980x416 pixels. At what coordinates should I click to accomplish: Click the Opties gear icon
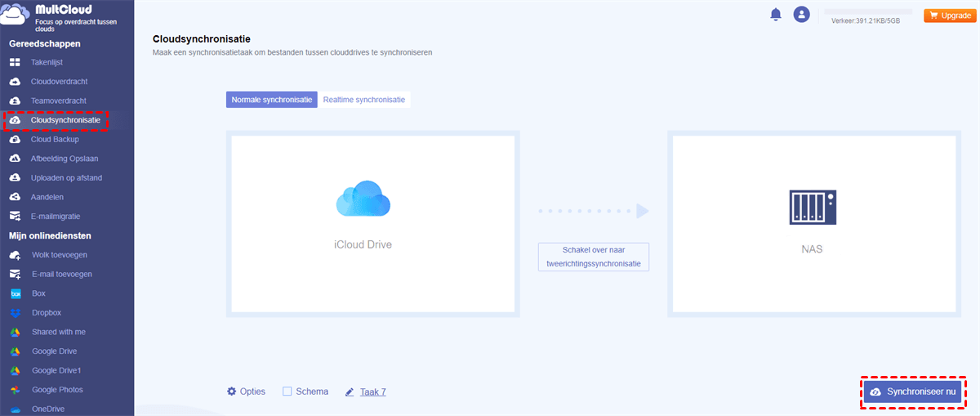(x=231, y=391)
